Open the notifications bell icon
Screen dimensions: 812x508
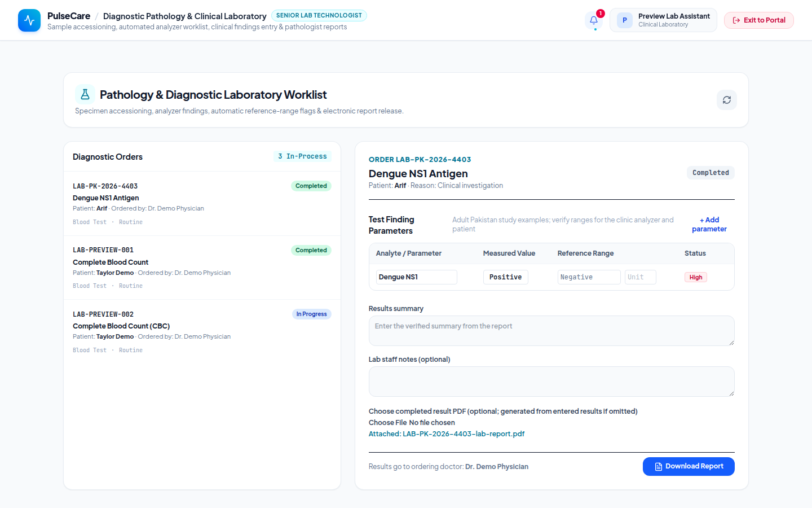pyautogui.click(x=594, y=20)
